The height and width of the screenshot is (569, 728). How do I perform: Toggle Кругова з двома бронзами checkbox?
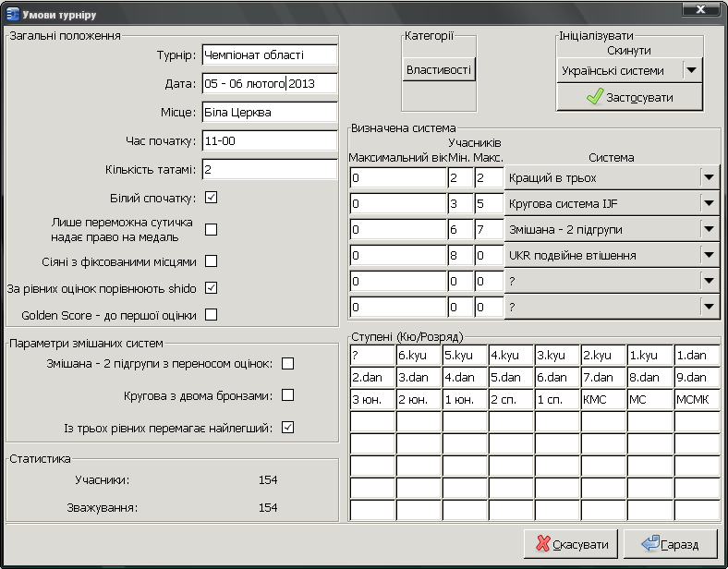click(x=287, y=395)
